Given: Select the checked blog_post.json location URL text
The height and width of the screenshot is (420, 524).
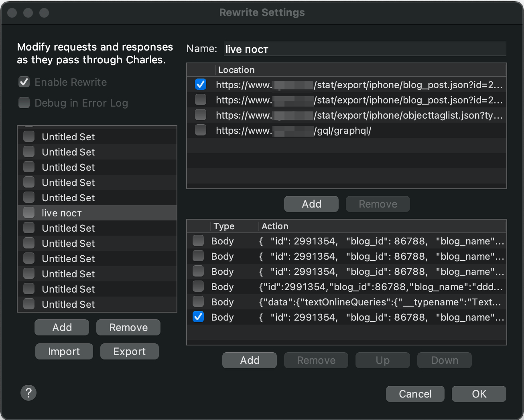Looking at the screenshot, I should click(x=359, y=85).
